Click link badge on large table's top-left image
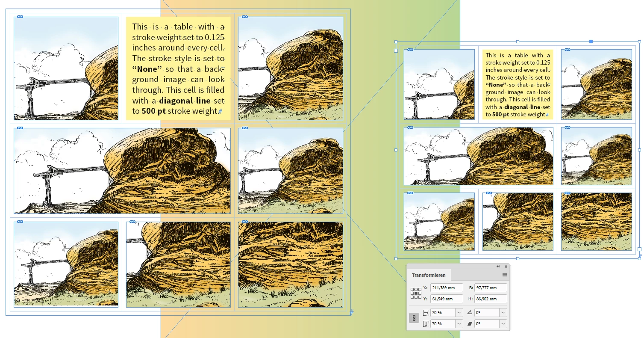The width and height of the screenshot is (644, 338). point(20,17)
